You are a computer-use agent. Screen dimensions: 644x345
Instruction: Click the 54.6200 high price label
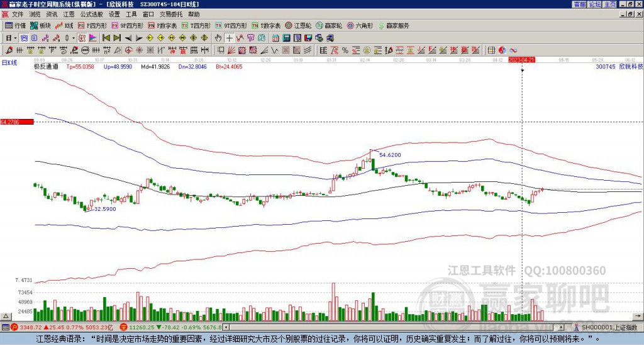pos(390,155)
